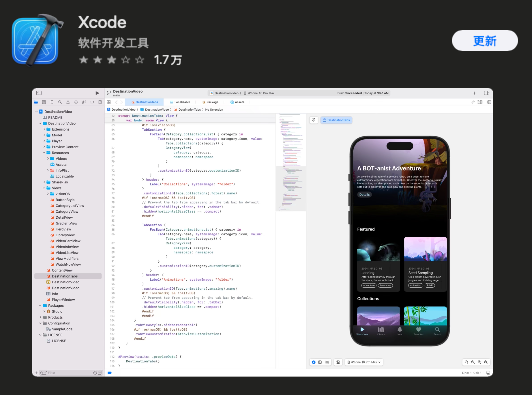
Task: Open the Xcode hammer app icon
Action: [x=37, y=40]
